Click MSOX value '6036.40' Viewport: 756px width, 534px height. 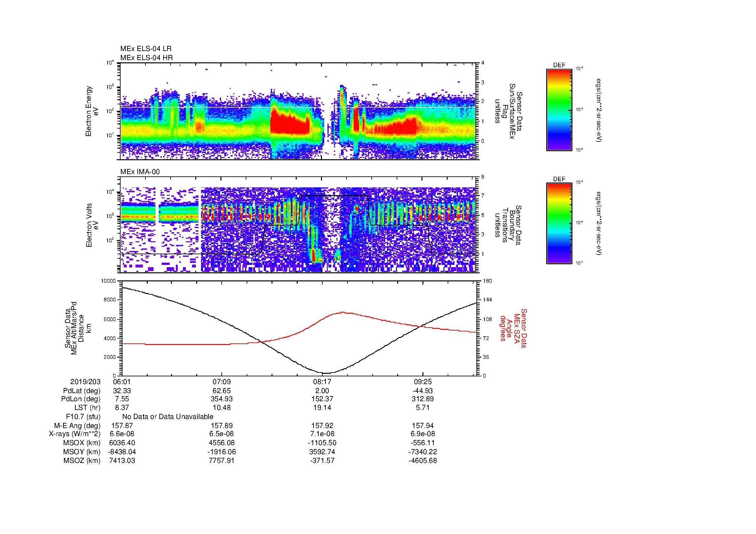(x=122, y=443)
